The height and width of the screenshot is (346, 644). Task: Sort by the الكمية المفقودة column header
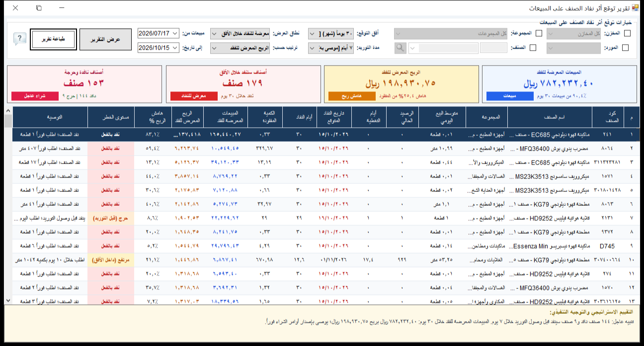coord(264,117)
